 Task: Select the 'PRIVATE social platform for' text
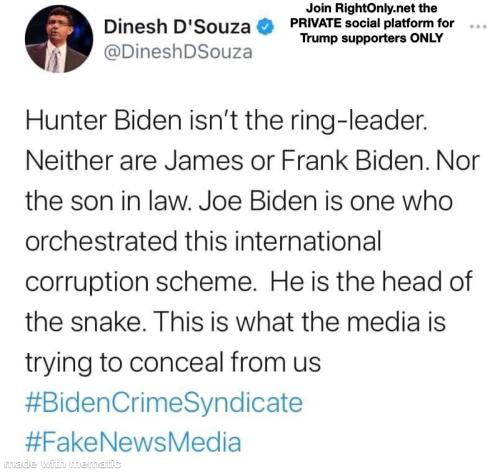click(372, 23)
